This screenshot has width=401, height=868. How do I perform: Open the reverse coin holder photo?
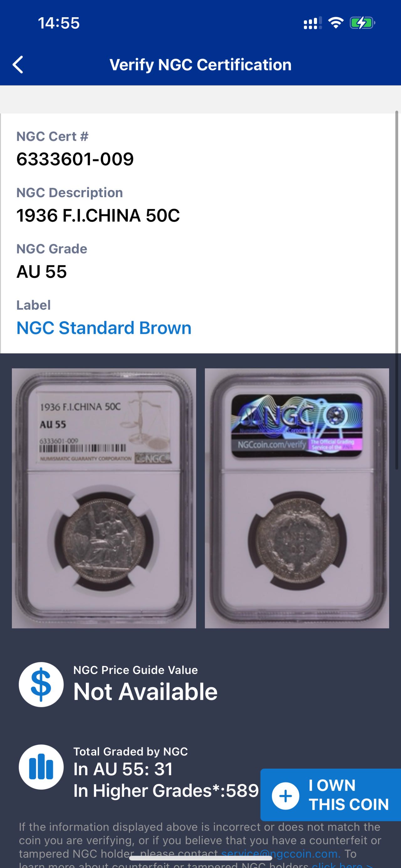[x=297, y=498]
